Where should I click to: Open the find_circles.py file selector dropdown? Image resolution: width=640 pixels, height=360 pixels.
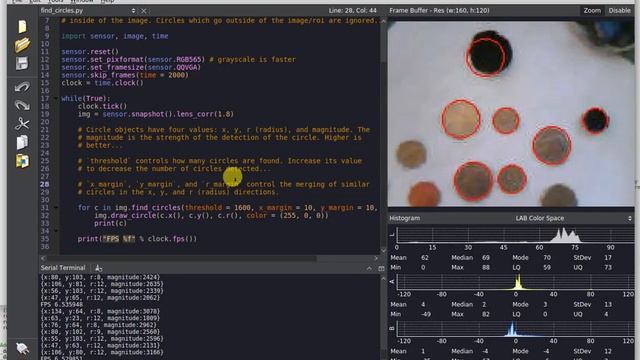point(133,11)
